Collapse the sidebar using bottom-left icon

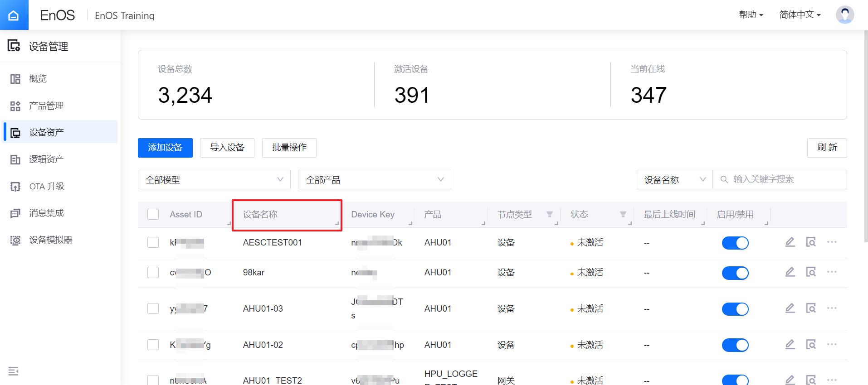pyautogui.click(x=14, y=371)
